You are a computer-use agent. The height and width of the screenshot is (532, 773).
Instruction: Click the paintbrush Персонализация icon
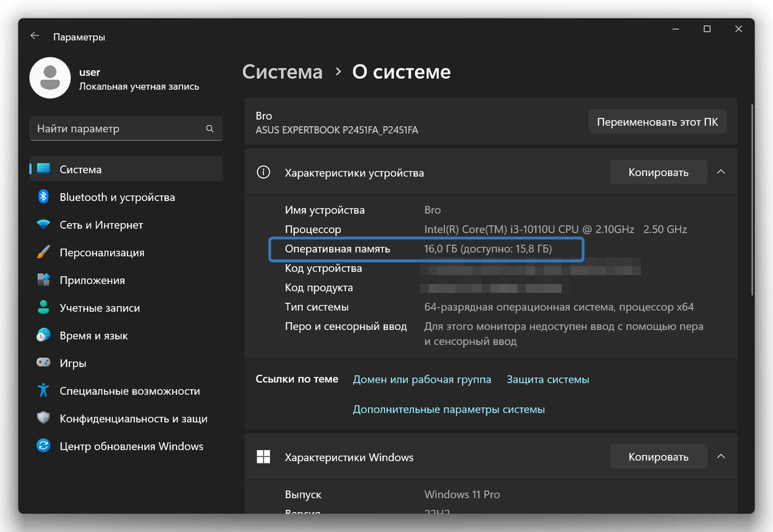tap(44, 252)
